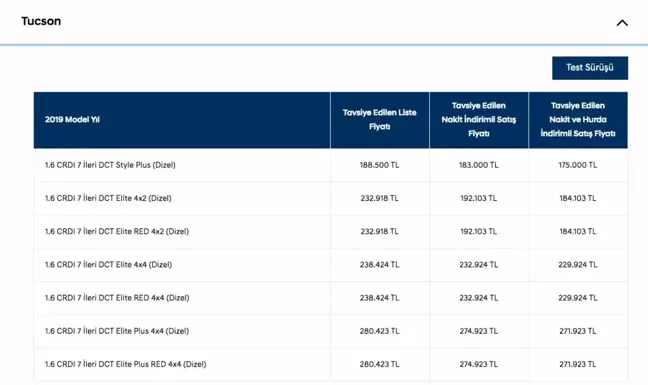Click Nakit ve Hurda İndirimli header
Image resolution: width=648 pixels, height=385 pixels.
(x=578, y=119)
